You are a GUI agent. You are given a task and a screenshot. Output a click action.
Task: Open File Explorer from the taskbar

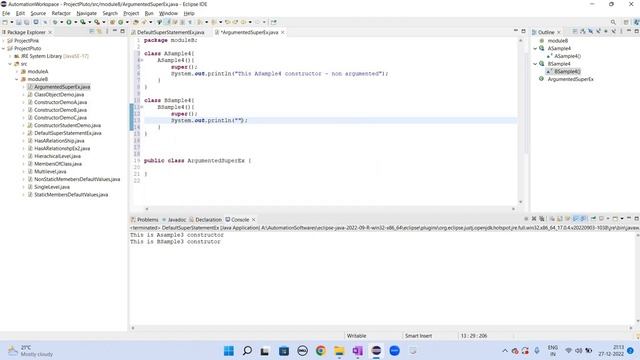point(339,351)
